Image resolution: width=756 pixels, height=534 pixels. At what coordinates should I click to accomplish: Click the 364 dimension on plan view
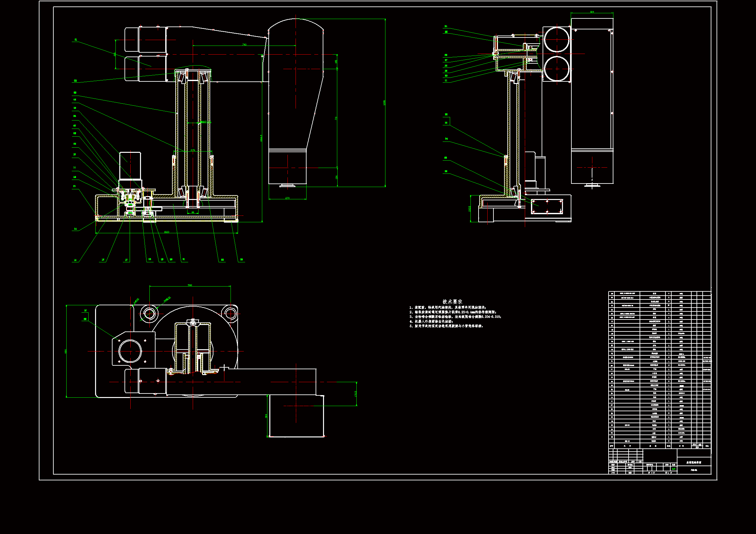click(x=266, y=416)
